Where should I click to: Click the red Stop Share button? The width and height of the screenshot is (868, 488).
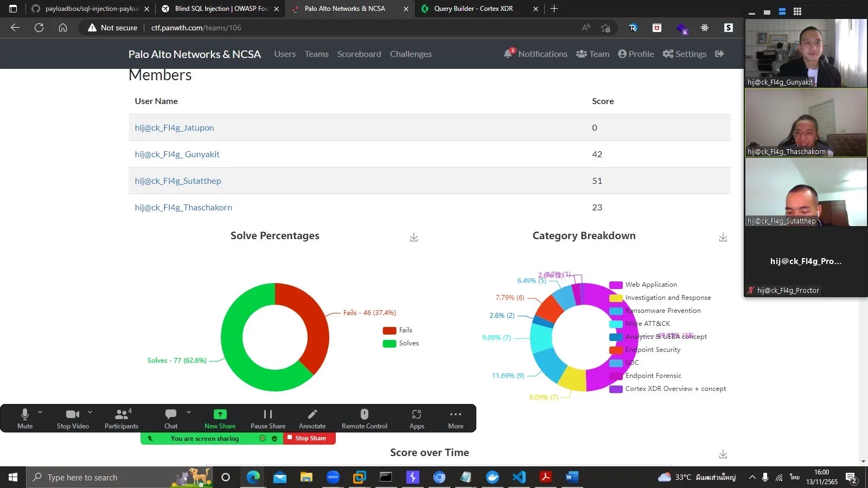[309, 438]
